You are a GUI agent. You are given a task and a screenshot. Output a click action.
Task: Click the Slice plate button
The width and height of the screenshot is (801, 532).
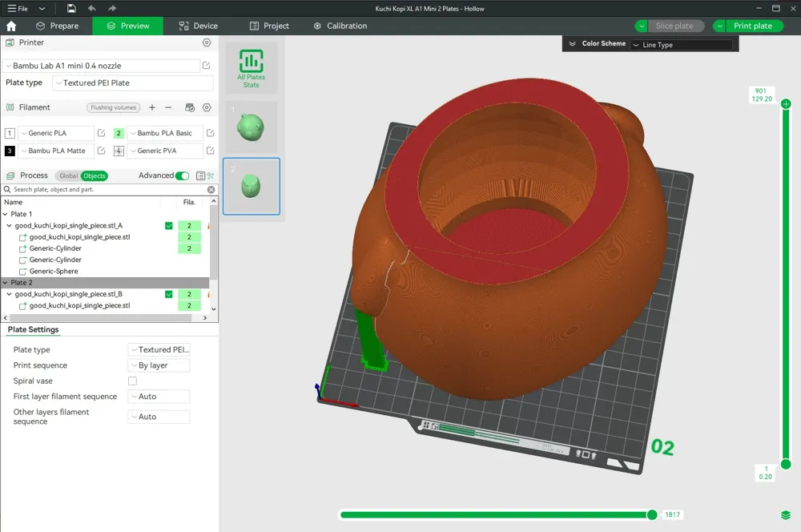click(x=674, y=26)
